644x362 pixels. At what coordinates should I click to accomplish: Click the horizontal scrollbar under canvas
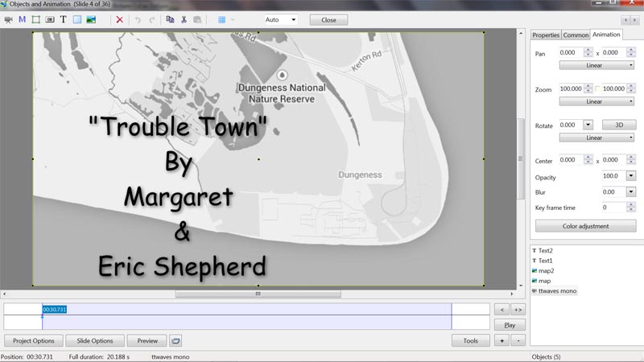point(258,294)
